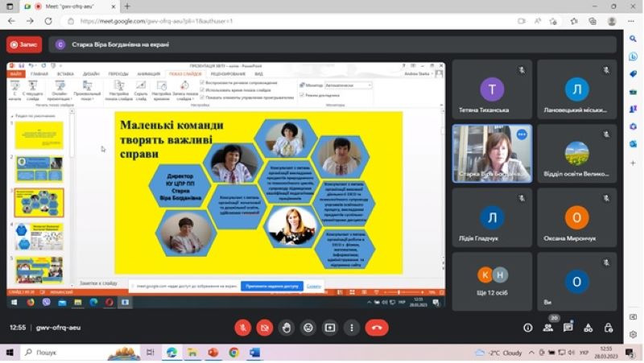Click the address bar URL field

[x=287, y=21]
